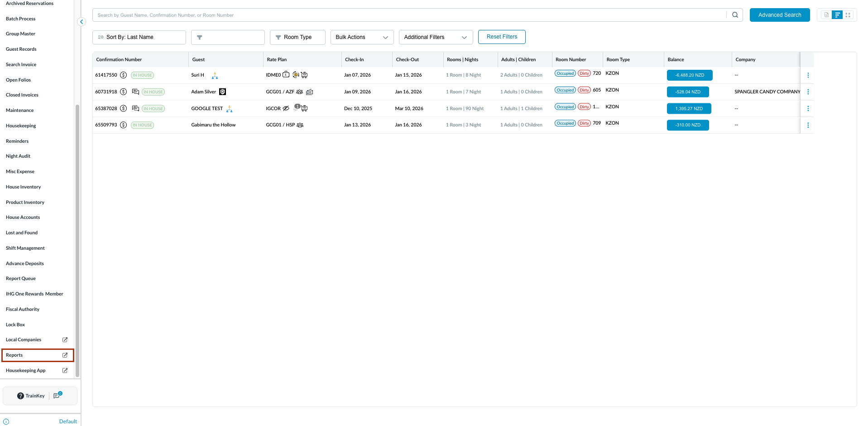
Task: Click the TrainKey help icon
Action: tap(20, 396)
